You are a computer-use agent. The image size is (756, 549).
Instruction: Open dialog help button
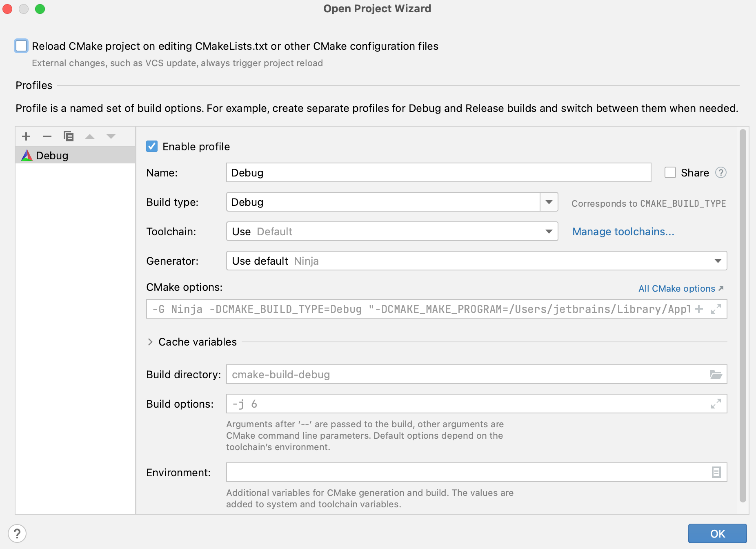pos(17,534)
